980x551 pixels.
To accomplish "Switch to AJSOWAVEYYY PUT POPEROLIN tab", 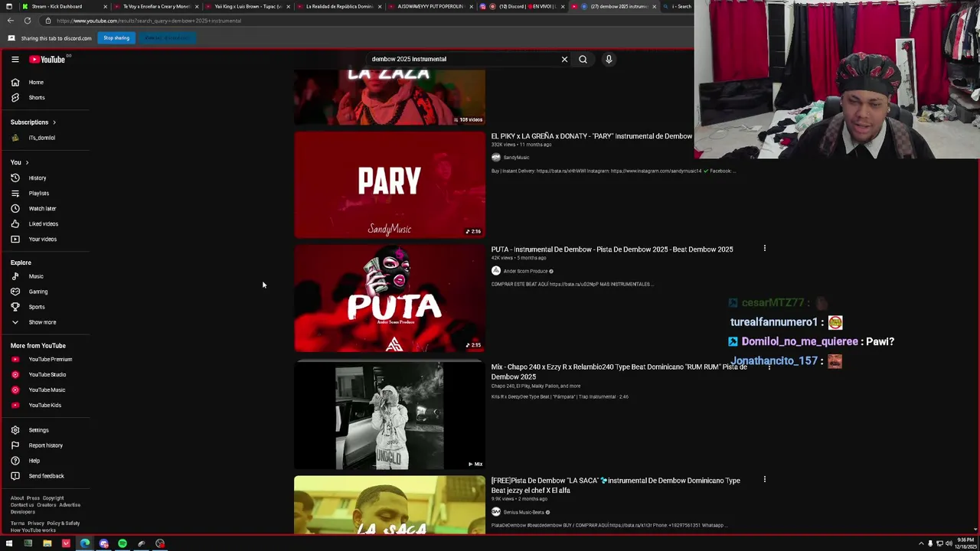I will point(431,6).
